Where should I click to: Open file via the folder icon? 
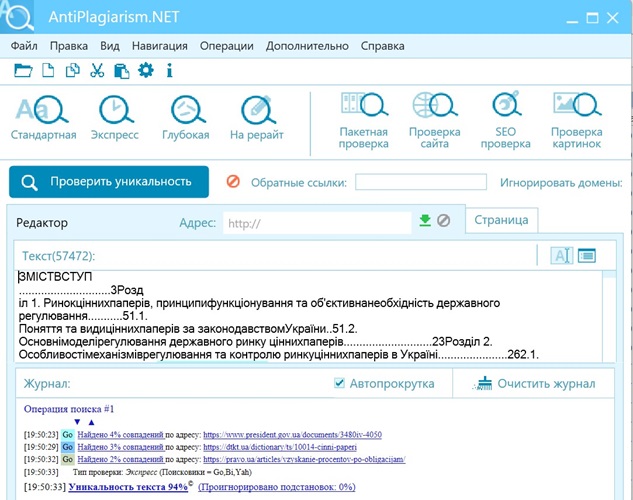23,71
